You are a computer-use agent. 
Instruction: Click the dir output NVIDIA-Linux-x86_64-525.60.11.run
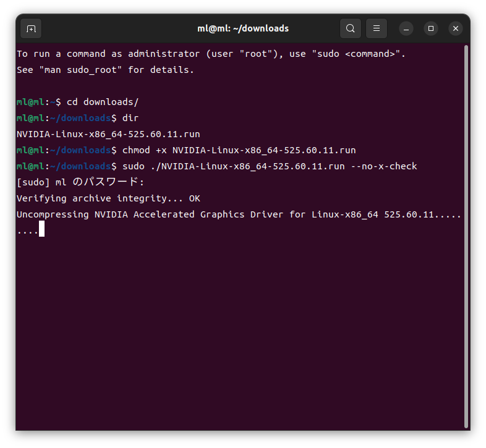(108, 134)
